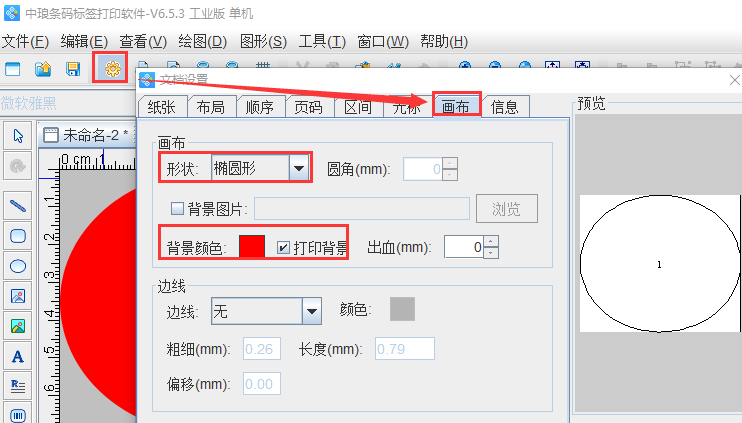Select the rounded rectangle tool
The image size is (742, 423).
[x=18, y=236]
